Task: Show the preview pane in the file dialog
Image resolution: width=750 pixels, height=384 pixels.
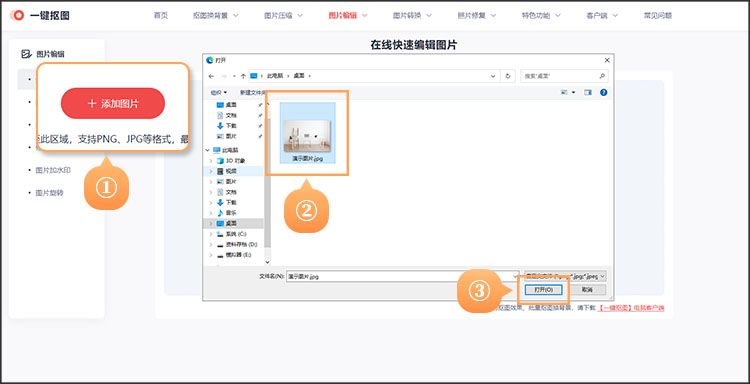Action: (x=588, y=92)
